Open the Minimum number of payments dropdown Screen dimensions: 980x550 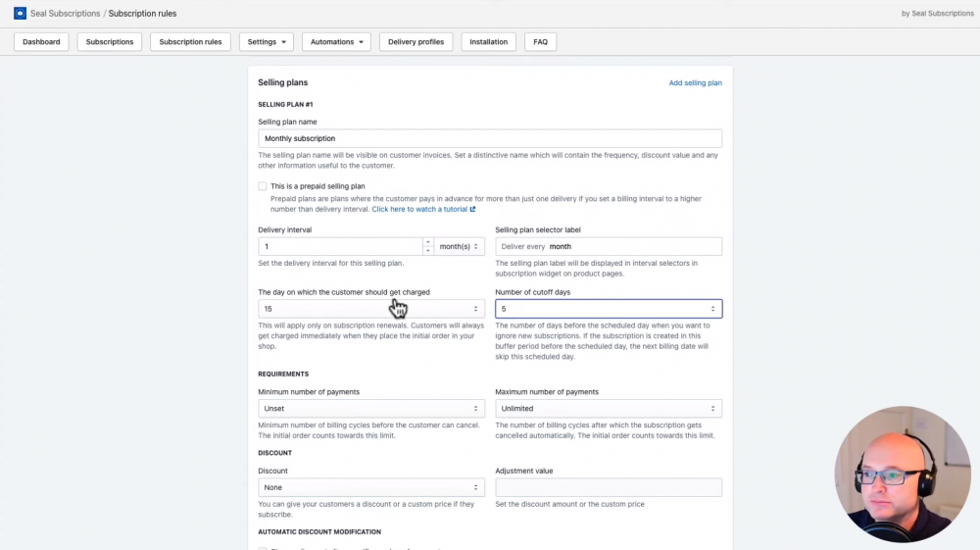(370, 408)
